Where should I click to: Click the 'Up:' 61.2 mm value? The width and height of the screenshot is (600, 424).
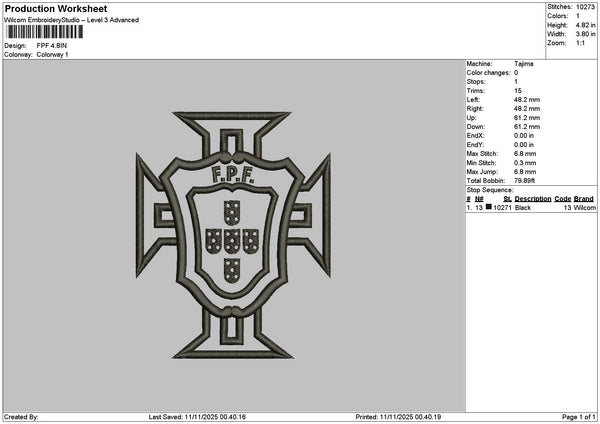tap(527, 118)
